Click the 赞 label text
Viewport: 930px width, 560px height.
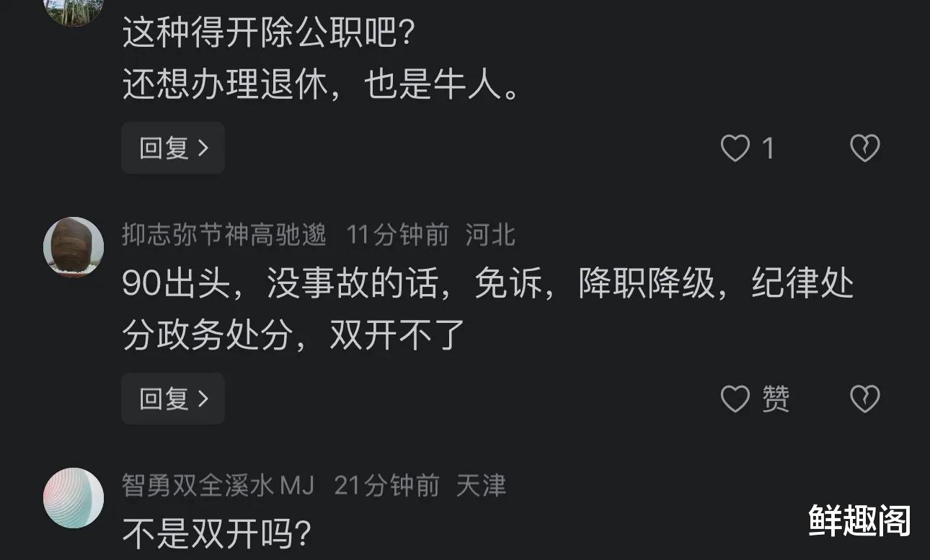click(776, 399)
